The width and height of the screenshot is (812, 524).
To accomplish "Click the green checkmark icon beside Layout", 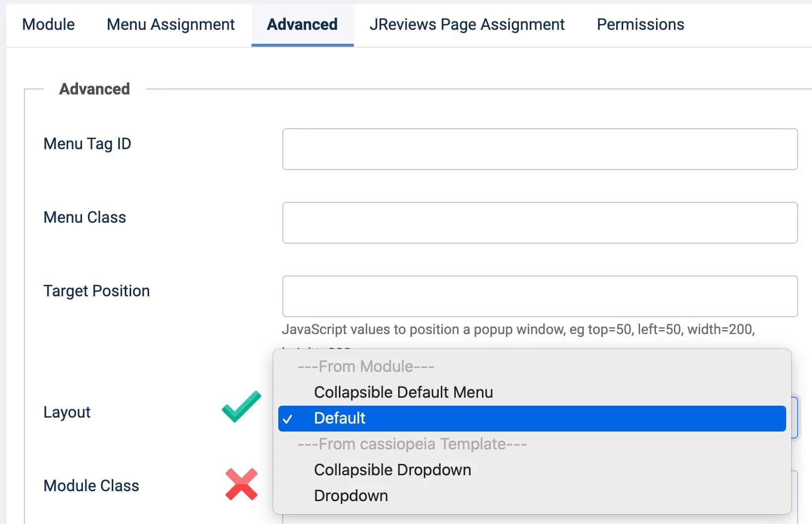I will coord(241,407).
